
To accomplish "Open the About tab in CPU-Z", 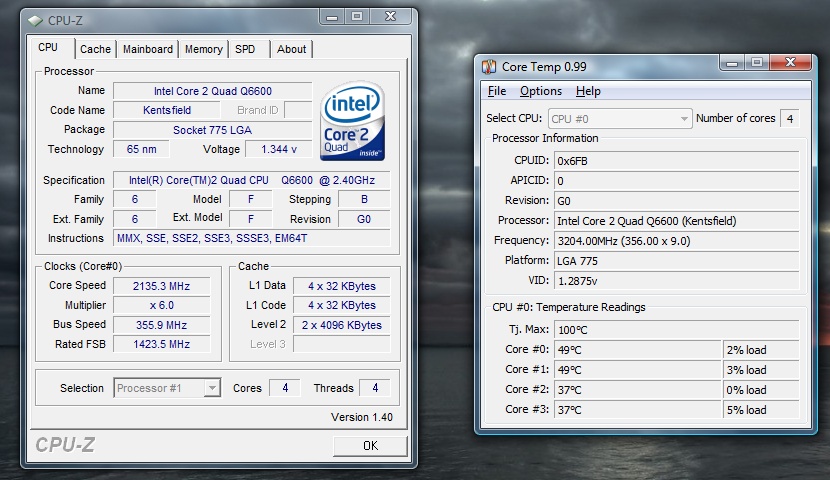I will 291,49.
